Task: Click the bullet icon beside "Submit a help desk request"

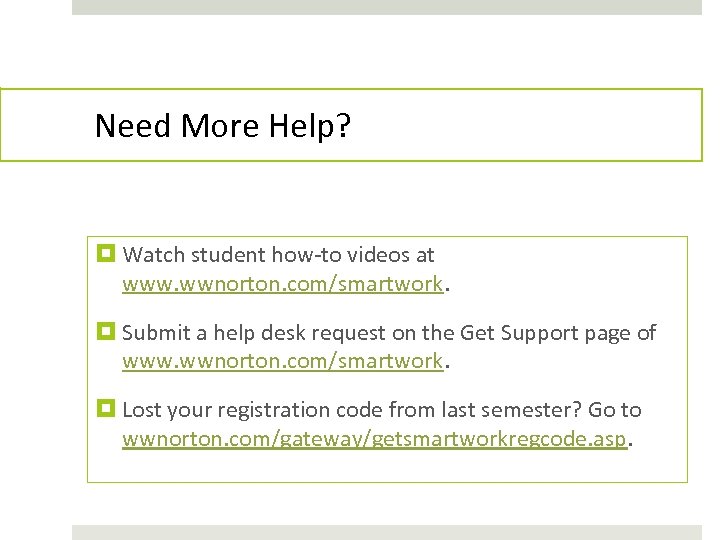Action: coord(109,332)
